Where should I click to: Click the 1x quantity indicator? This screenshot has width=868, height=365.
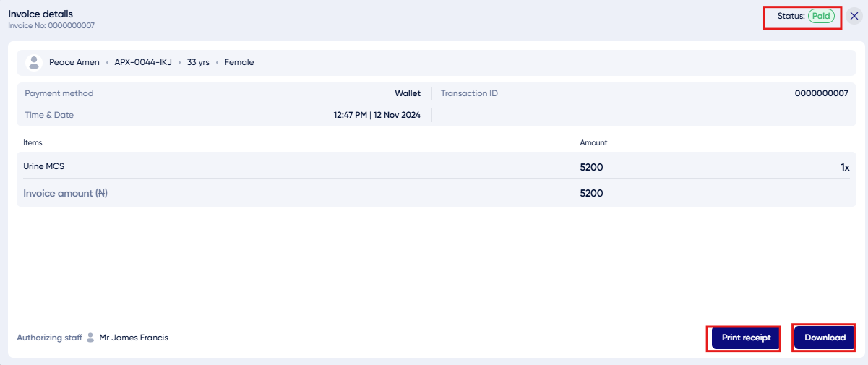[x=845, y=167]
